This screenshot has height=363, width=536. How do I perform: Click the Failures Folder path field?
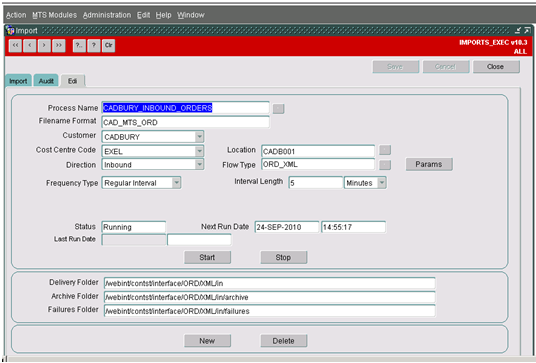(270, 311)
